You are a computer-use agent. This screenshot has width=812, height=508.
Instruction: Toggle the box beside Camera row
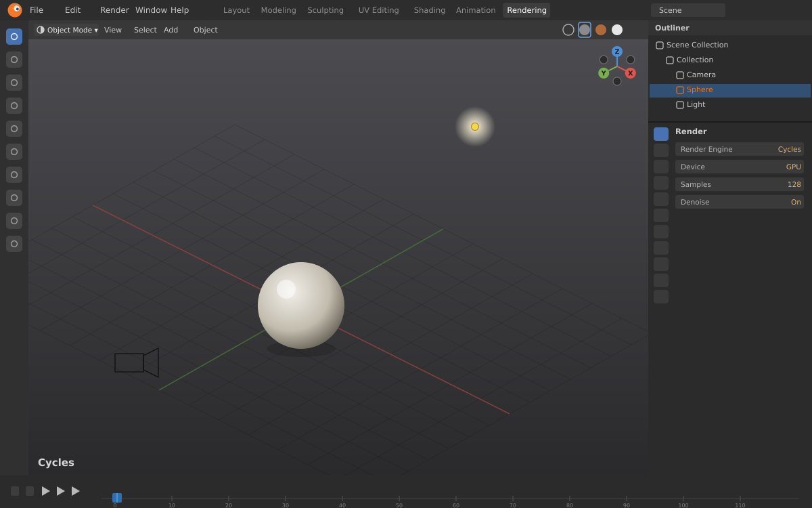coord(680,75)
